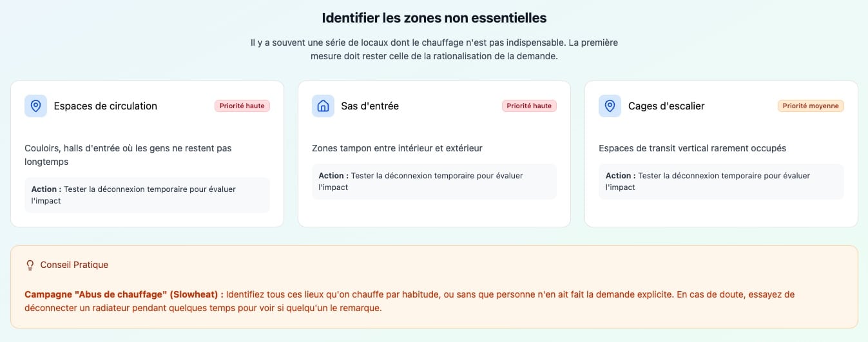Select the Espaces de circulation card title
This screenshot has width=868, height=342.
pyautogui.click(x=106, y=106)
